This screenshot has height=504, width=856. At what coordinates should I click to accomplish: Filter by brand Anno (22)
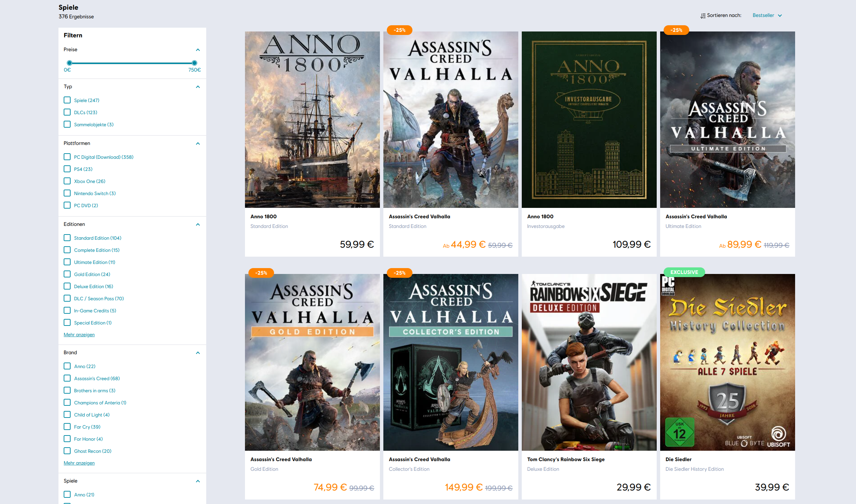[x=67, y=366]
